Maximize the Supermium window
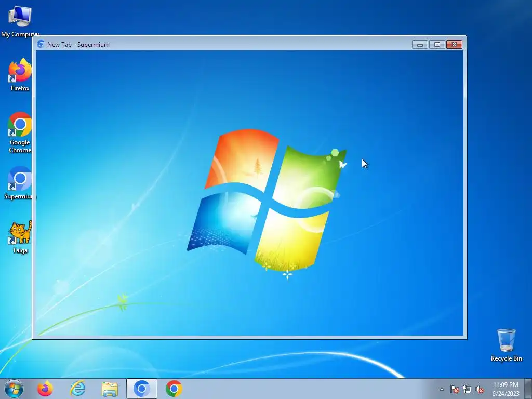 [x=437, y=45]
